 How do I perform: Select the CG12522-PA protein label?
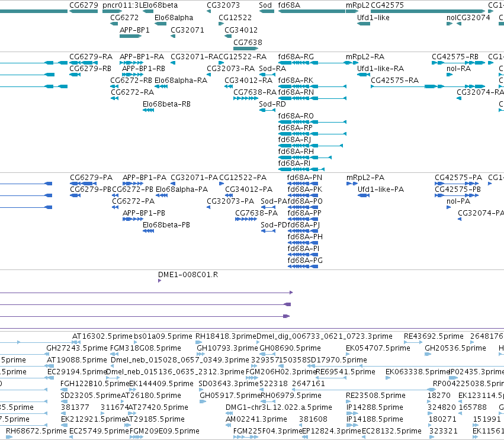[243, 178]
